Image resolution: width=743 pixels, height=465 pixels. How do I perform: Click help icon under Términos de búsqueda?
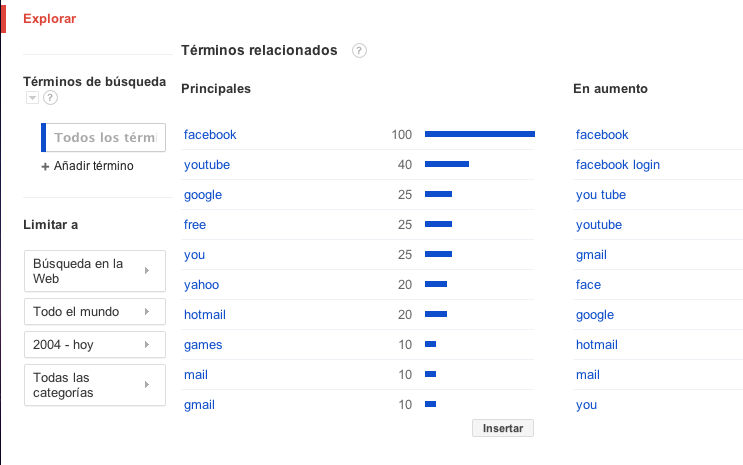(x=50, y=98)
